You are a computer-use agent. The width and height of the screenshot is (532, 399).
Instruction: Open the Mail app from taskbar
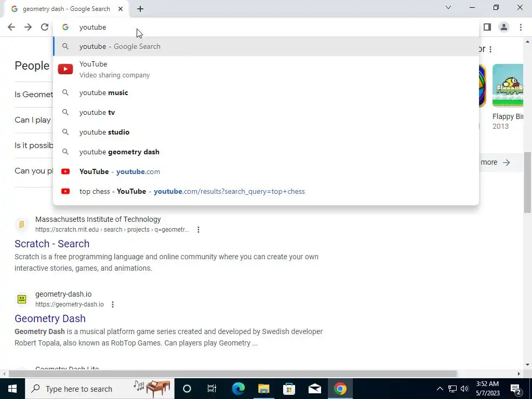tap(314, 389)
